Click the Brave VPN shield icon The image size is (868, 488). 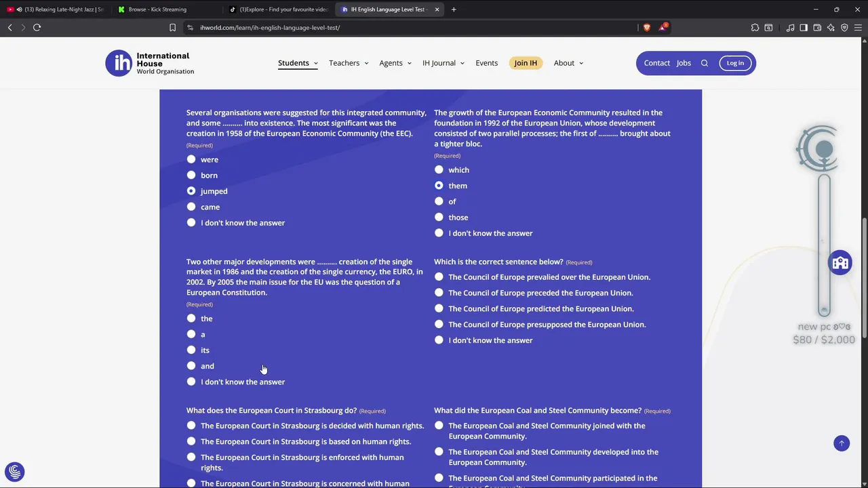click(844, 27)
